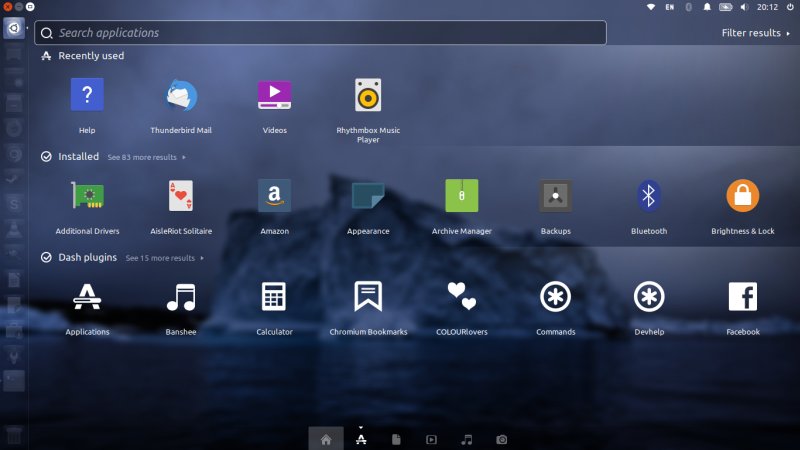Click the search magnifier icon
The width and height of the screenshot is (800, 450).
point(47,33)
